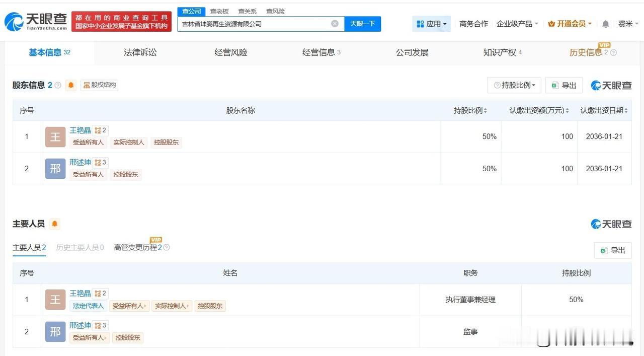This screenshot has height=356, width=644.
Task: Select the 高管变更历程 sub-tab
Action: point(138,247)
